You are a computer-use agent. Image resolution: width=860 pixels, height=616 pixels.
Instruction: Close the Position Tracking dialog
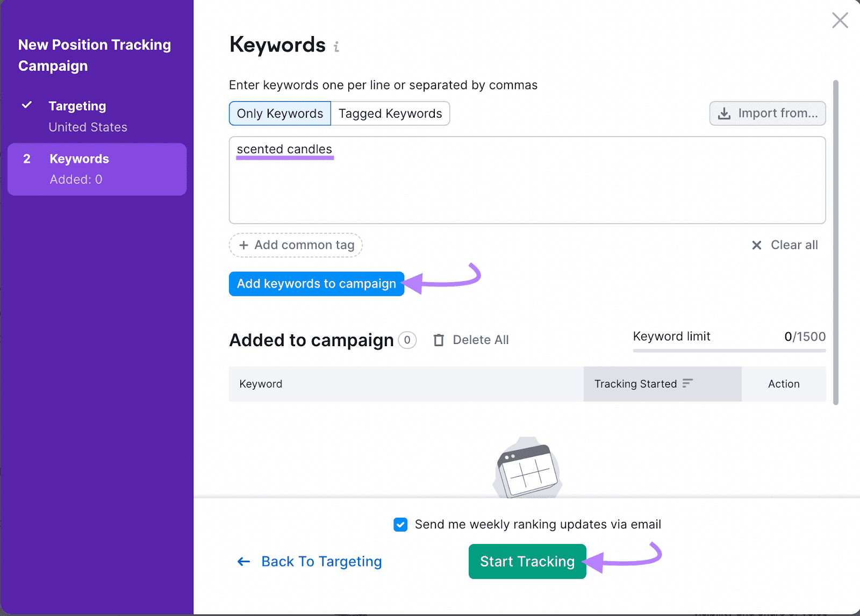coord(840,20)
